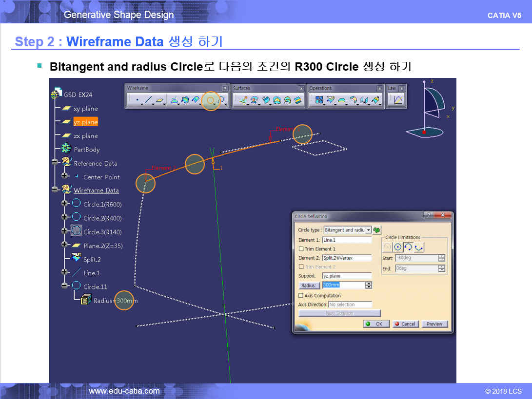532x399 pixels.
Task: Click the Point tool in Wireframe toolbar
Action: (x=137, y=100)
